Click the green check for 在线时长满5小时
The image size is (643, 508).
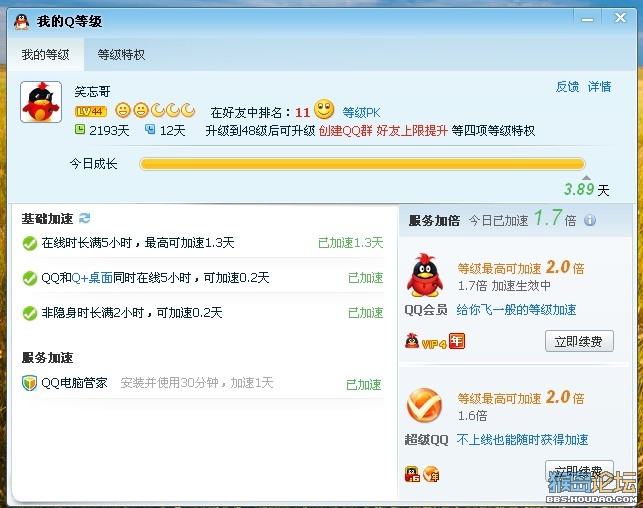coord(30,243)
